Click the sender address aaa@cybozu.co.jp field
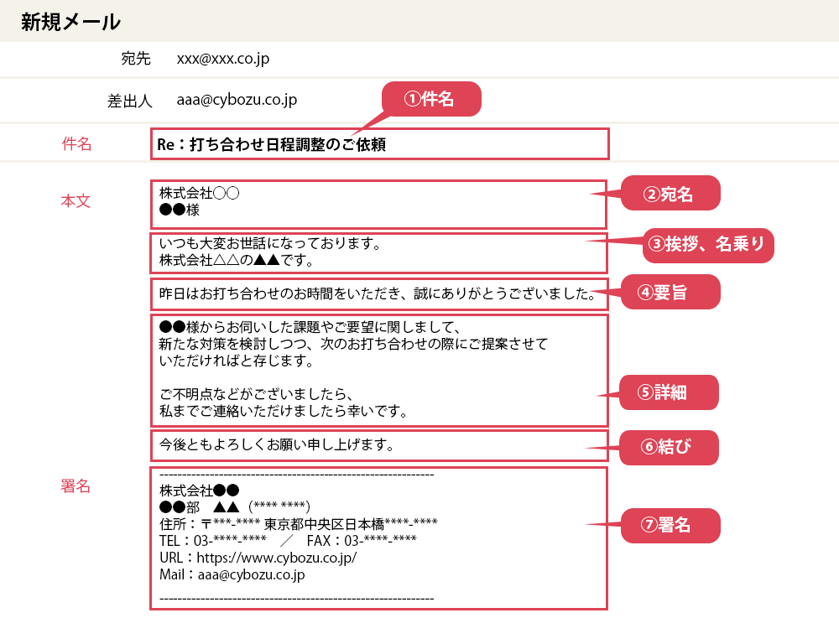 237,100
